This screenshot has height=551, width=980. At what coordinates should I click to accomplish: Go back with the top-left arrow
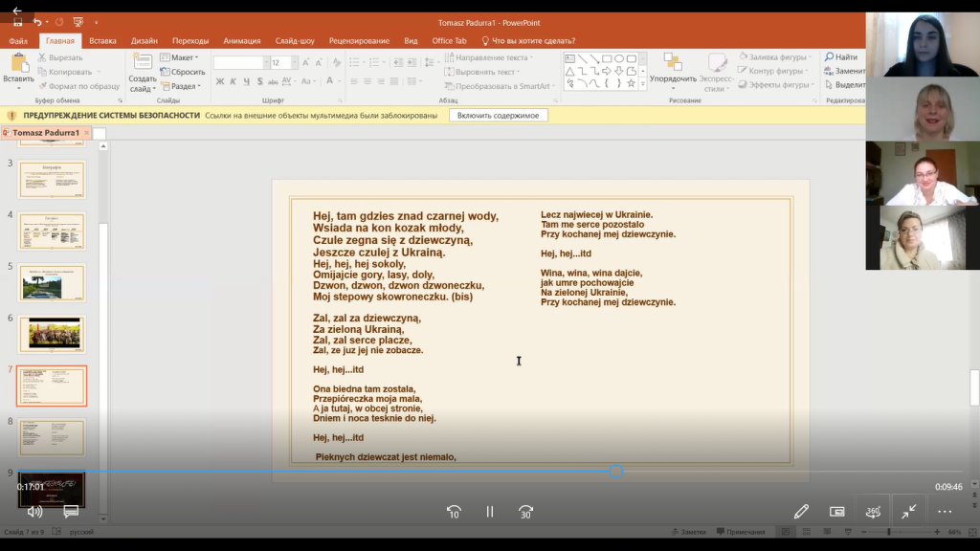17,11
